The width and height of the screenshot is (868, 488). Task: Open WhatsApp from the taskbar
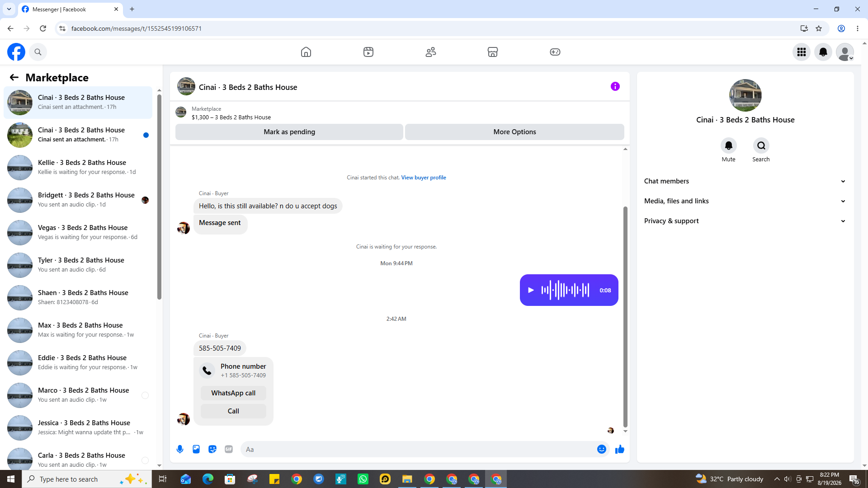coord(363,479)
